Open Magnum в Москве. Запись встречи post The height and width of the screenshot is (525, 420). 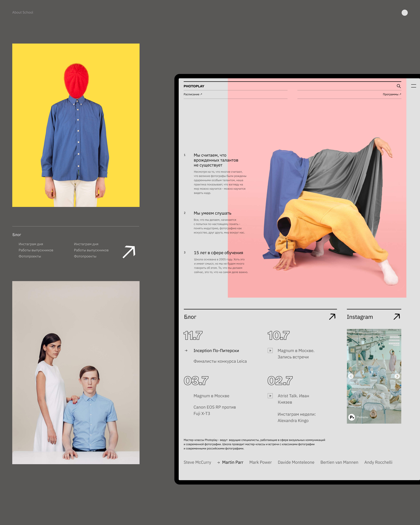click(x=296, y=354)
